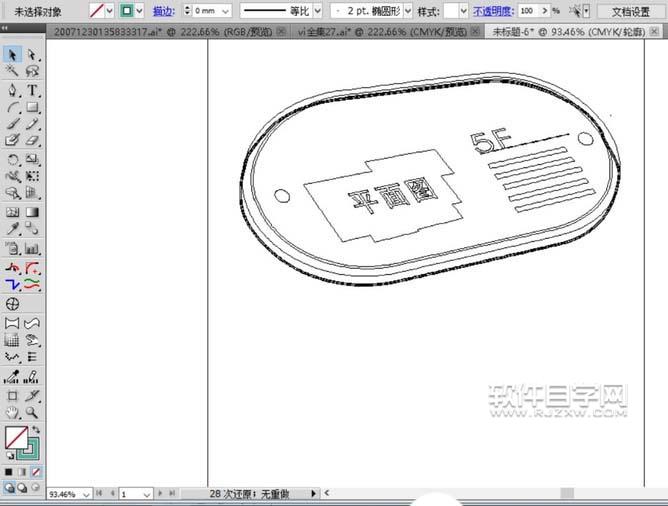Select the Hand tool
The height and width of the screenshot is (506, 668).
[x=12, y=412]
